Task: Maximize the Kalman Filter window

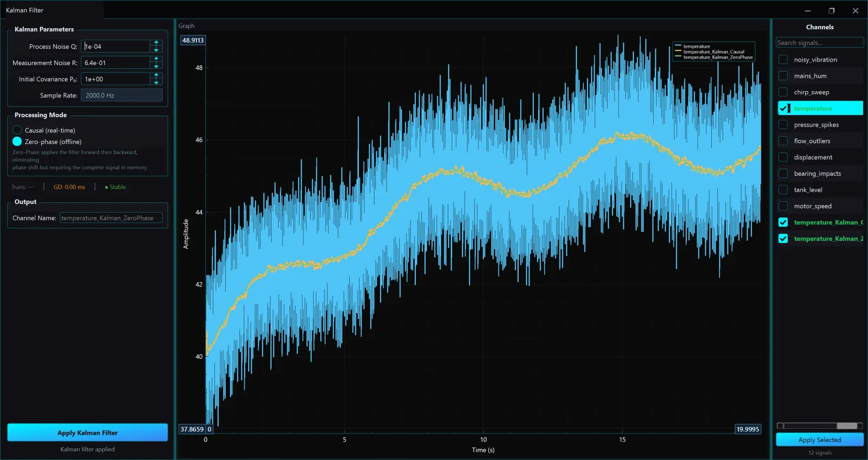Action: tap(832, 10)
